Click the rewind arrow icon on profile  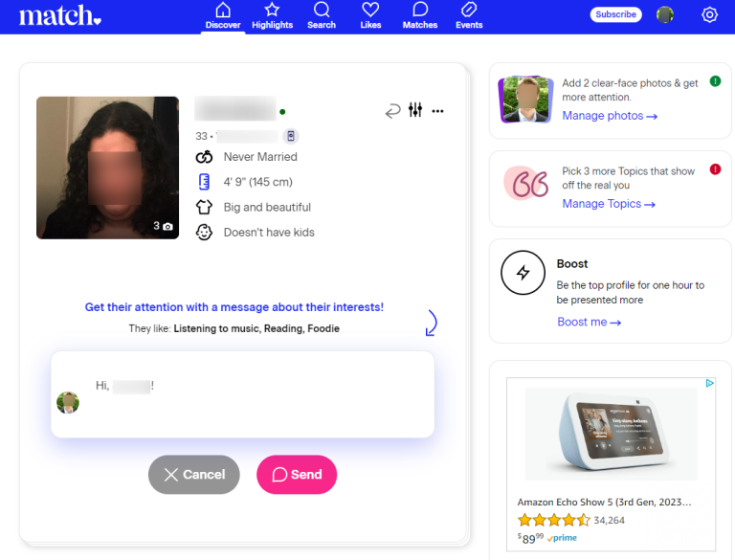pos(392,111)
